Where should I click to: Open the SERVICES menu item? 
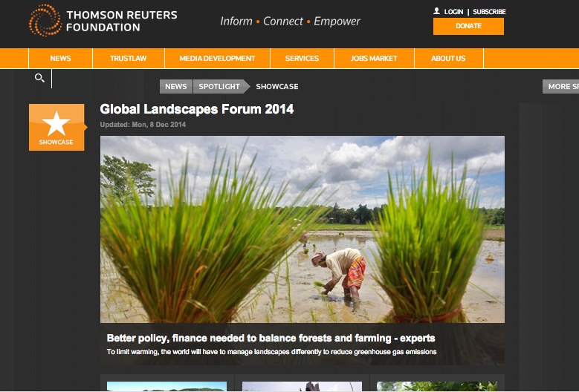coord(302,58)
